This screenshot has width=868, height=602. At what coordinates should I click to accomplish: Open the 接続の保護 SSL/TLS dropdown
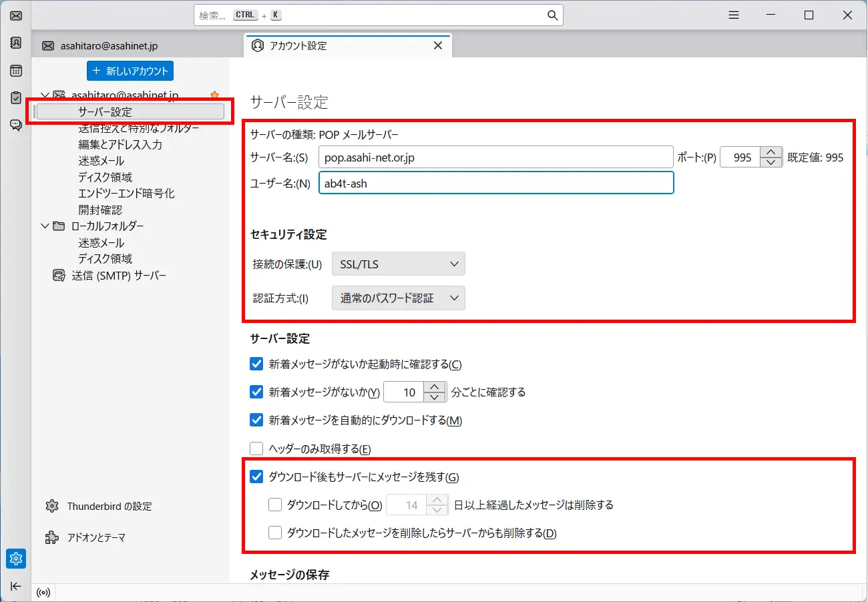[x=398, y=264]
